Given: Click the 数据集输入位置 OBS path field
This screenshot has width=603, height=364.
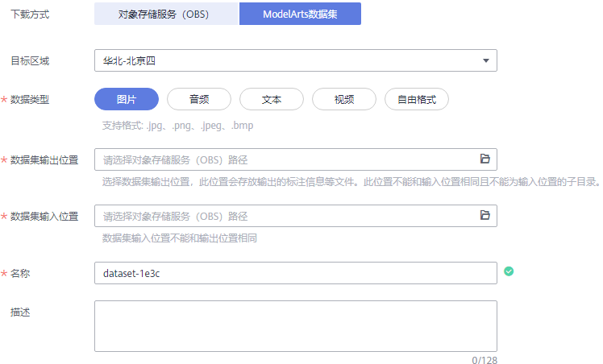Looking at the screenshot, I should [x=295, y=216].
